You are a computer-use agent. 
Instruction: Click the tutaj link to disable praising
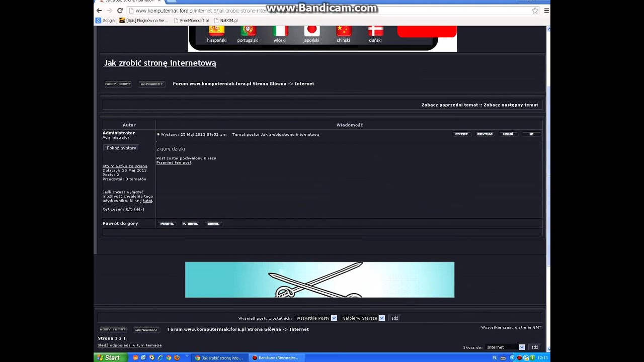(147, 201)
